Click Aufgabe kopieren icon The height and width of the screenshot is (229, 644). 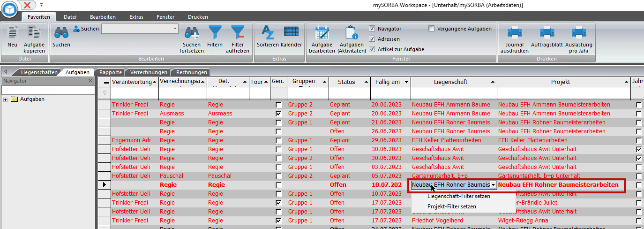(34, 32)
